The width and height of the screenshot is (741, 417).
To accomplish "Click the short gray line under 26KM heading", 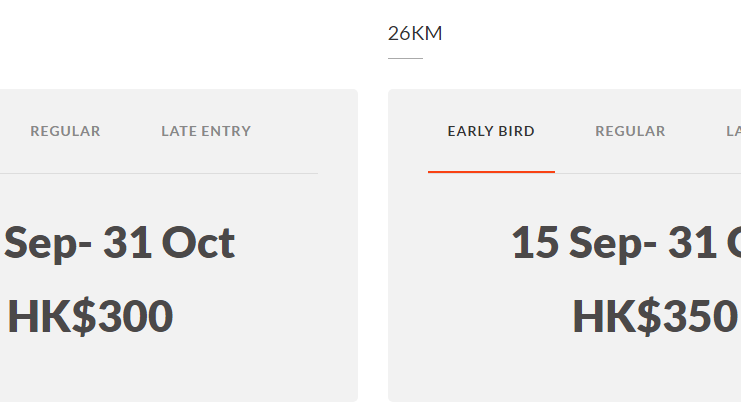I will [x=405, y=59].
